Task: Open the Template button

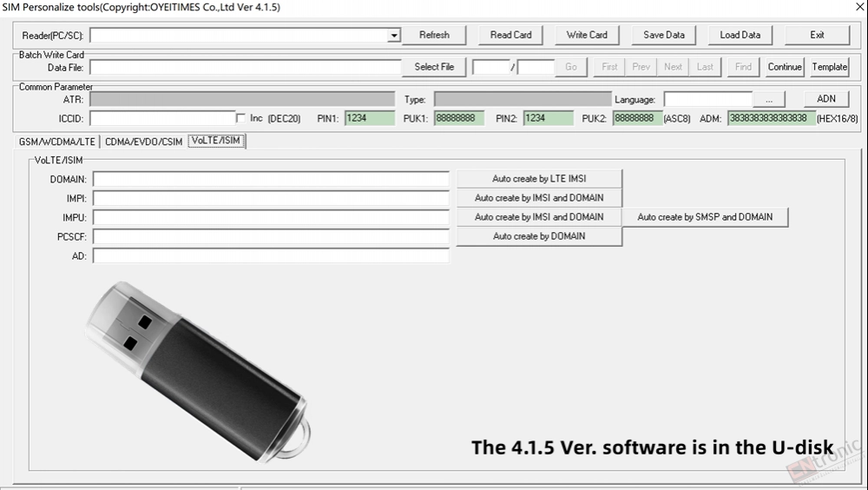Action: coord(829,67)
